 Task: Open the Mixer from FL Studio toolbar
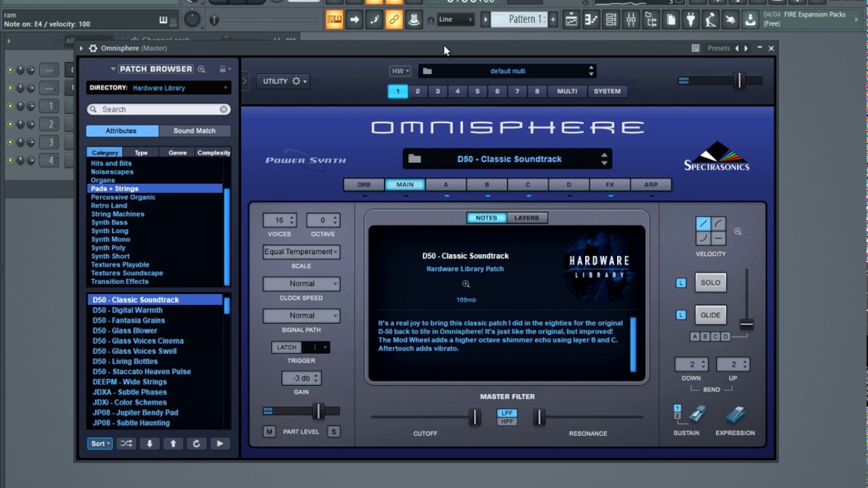[631, 19]
